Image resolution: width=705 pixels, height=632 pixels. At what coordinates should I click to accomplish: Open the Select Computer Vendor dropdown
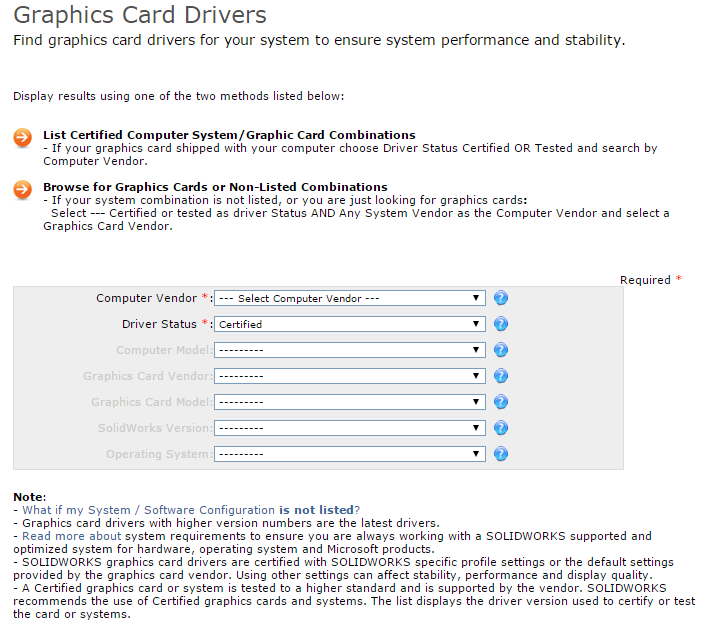[350, 298]
